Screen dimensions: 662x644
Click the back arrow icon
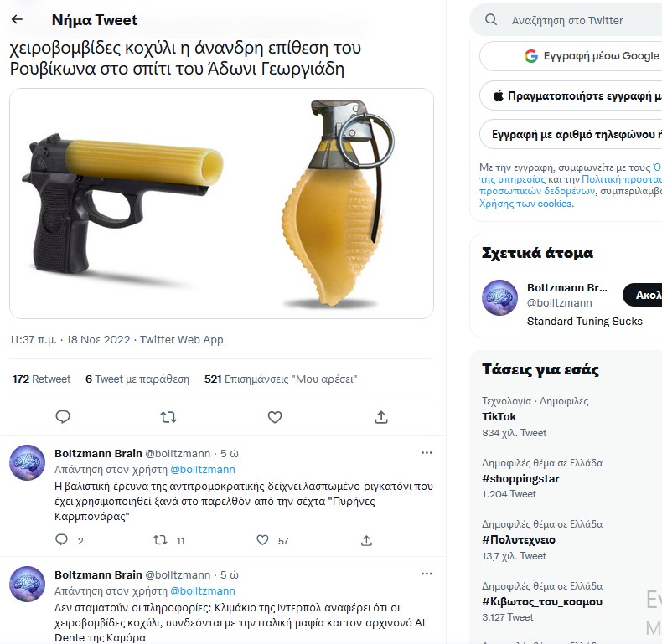point(18,20)
